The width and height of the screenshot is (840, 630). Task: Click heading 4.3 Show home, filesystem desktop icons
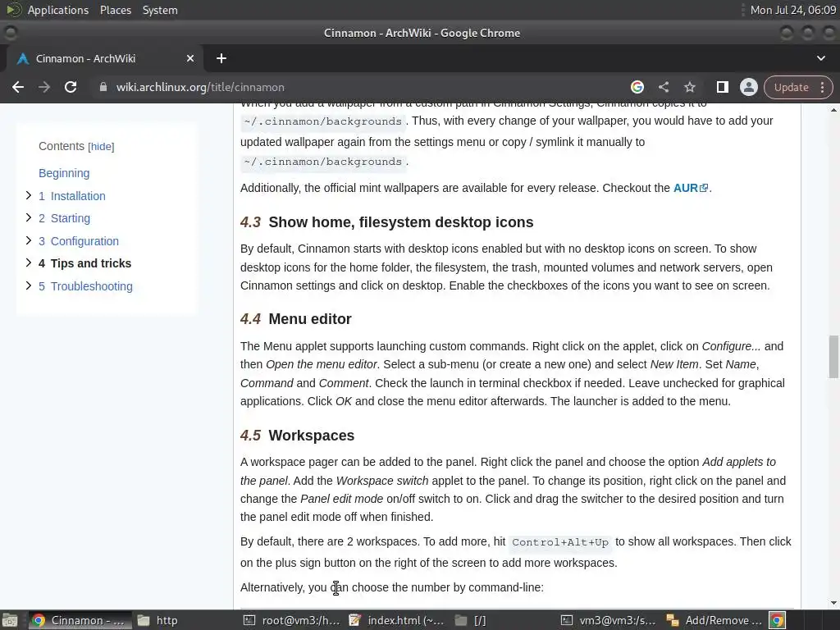click(x=387, y=222)
